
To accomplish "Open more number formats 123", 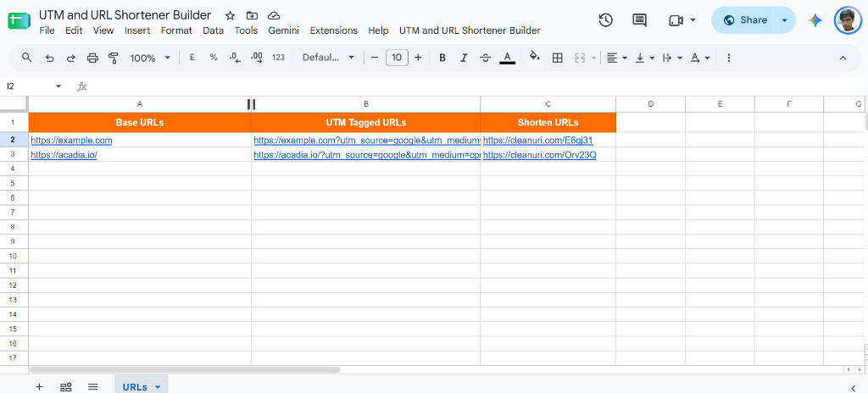I will 278,57.
